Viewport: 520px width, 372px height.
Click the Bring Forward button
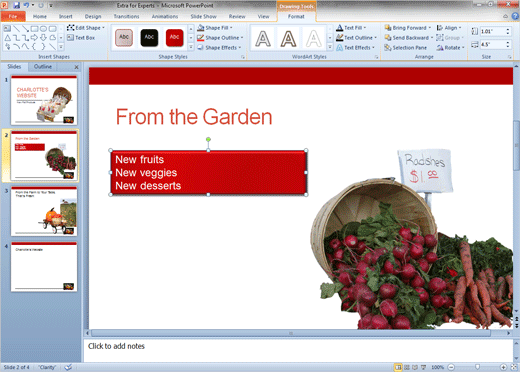(x=408, y=28)
